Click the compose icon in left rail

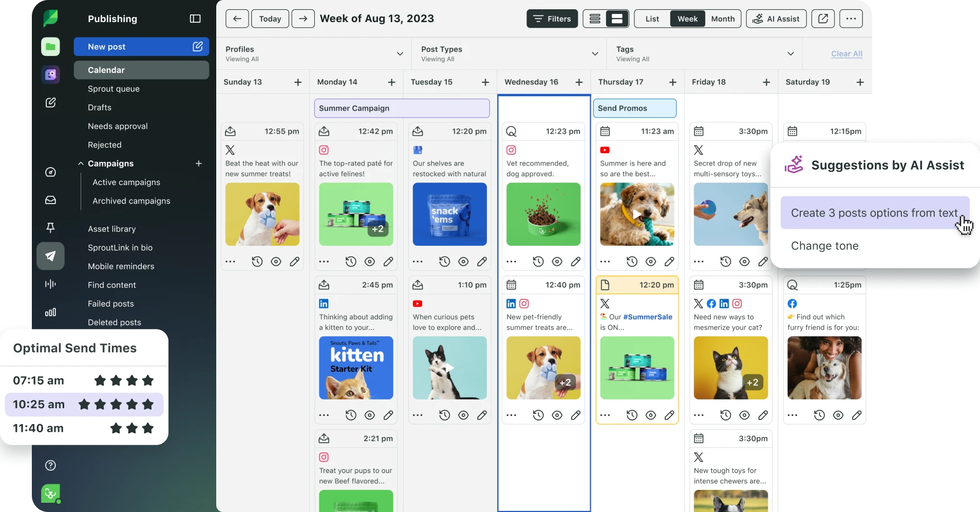(x=50, y=103)
